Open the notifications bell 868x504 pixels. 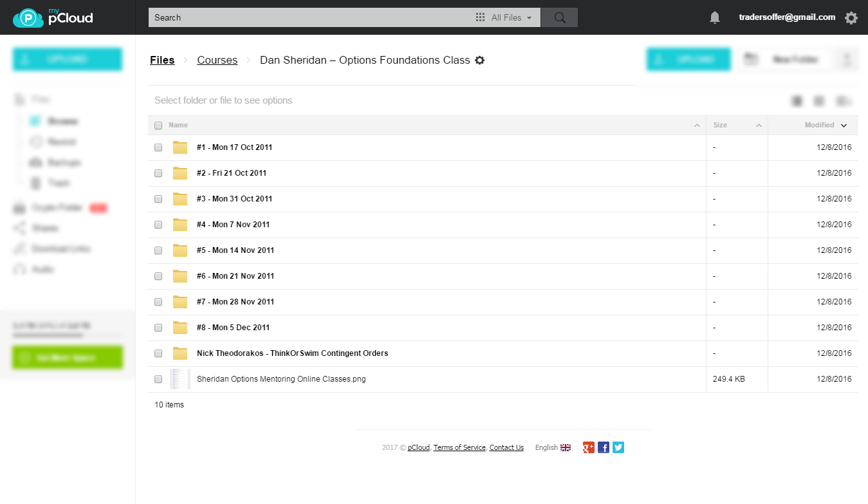(x=714, y=18)
